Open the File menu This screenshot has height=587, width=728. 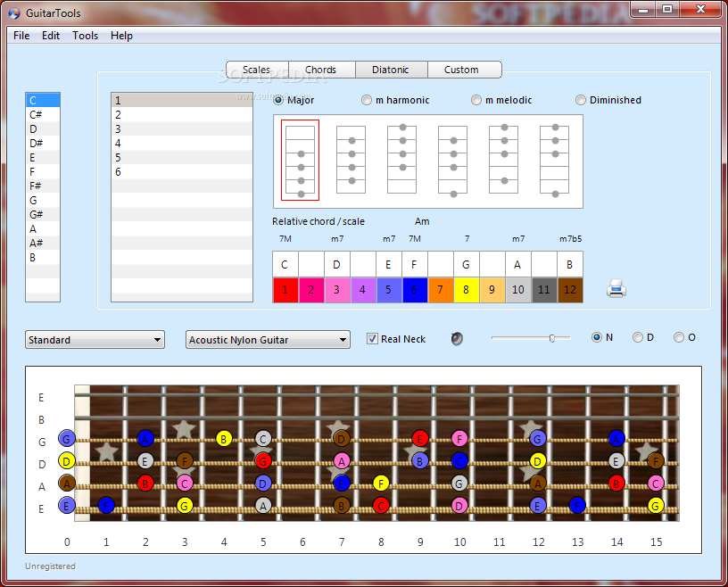21,36
